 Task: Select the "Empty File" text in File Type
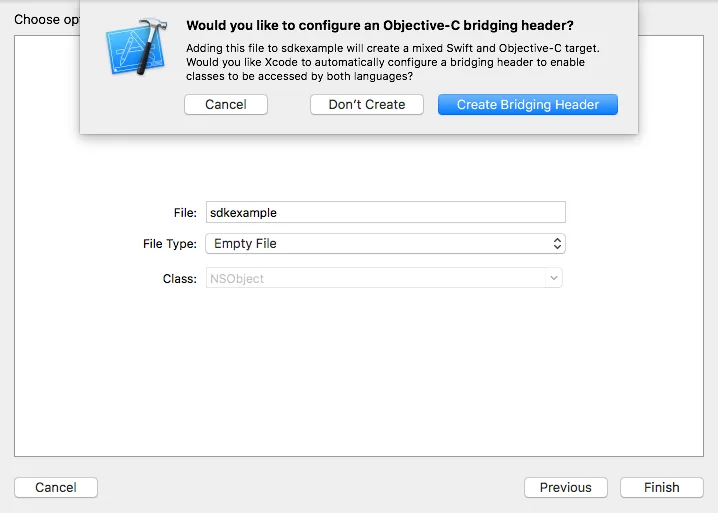[x=245, y=244]
